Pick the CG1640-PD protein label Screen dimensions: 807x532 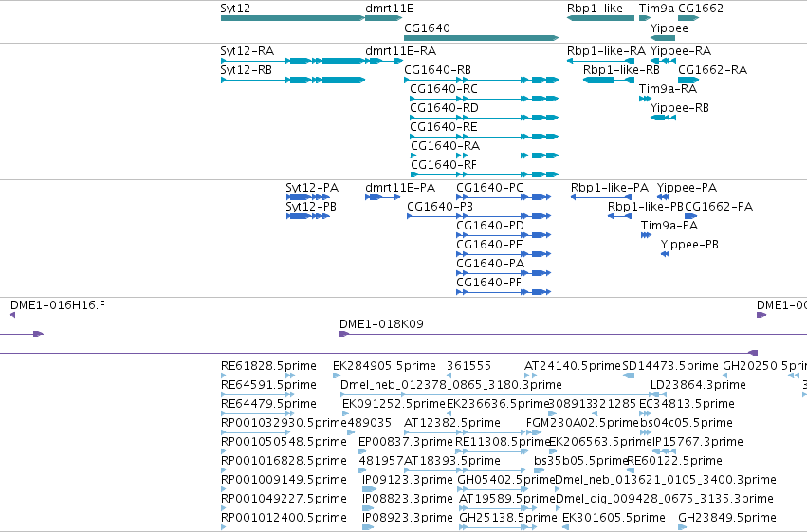490,226
